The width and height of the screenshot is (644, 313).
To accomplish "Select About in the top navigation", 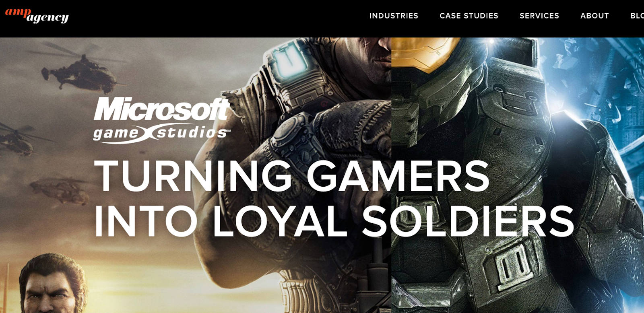I will point(594,16).
